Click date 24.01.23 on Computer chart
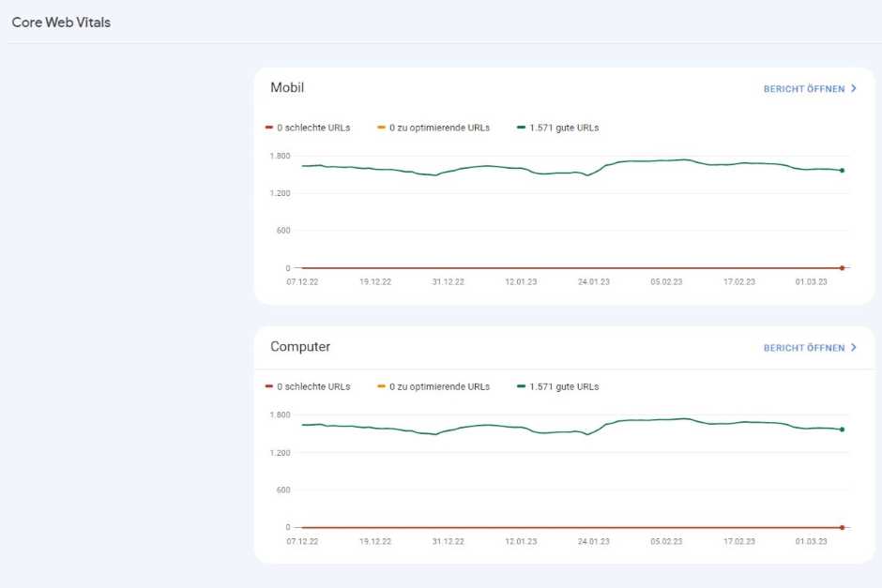Image resolution: width=882 pixels, height=588 pixels. (594, 541)
